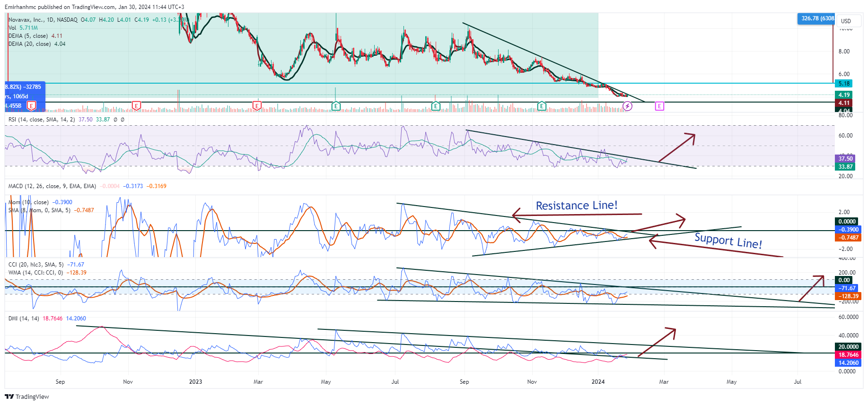Click the 2023 label on time axis
Image resolution: width=868 pixels, height=405 pixels.
coord(195,382)
